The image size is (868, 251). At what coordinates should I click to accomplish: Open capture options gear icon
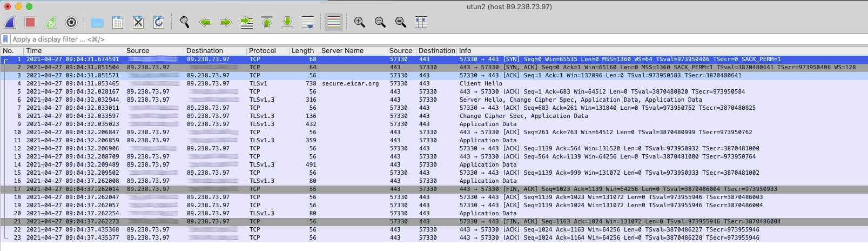[x=71, y=22]
